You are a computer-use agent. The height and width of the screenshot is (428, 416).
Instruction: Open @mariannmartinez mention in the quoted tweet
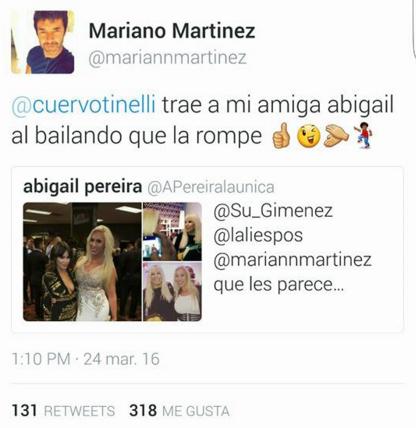[292, 260]
